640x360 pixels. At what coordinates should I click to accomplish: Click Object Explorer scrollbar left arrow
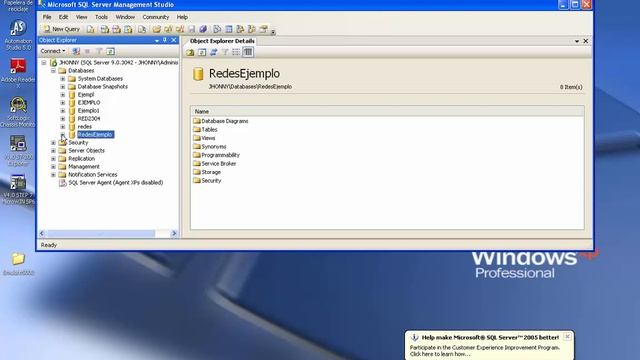pyautogui.click(x=42, y=233)
